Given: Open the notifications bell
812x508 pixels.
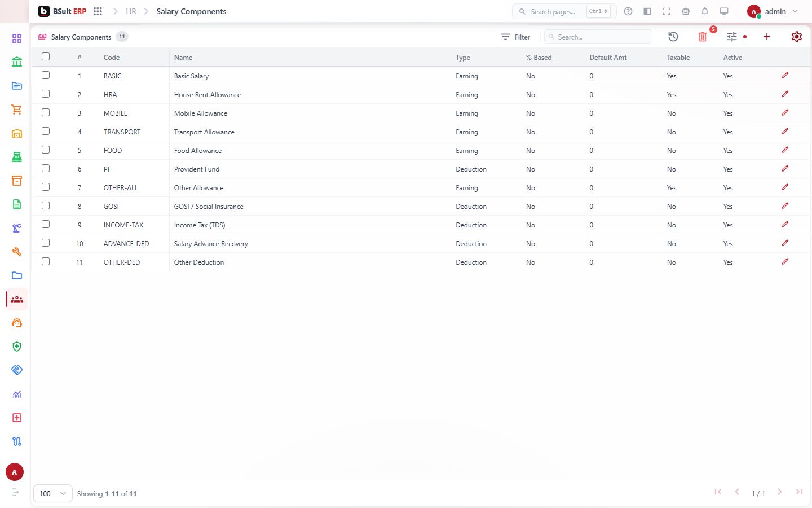Looking at the screenshot, I should (705, 11).
